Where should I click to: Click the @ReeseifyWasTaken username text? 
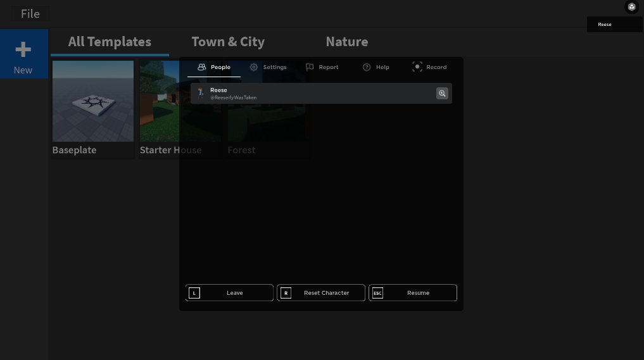click(x=233, y=97)
